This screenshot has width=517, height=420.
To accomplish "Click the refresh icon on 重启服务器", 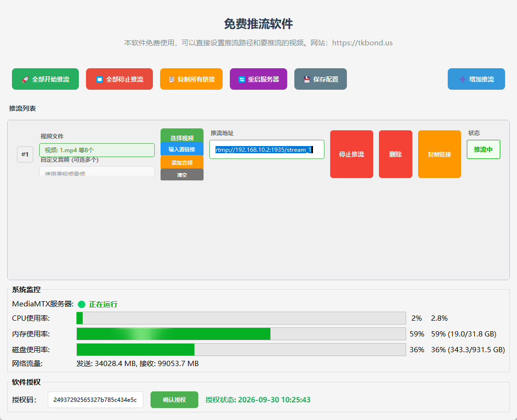I will click(x=242, y=79).
